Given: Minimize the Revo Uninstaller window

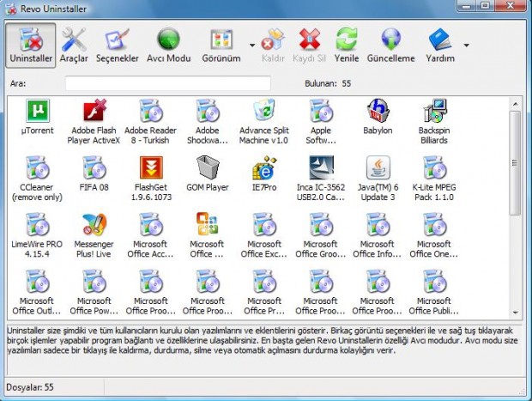Looking at the screenshot, I should [x=467, y=5].
